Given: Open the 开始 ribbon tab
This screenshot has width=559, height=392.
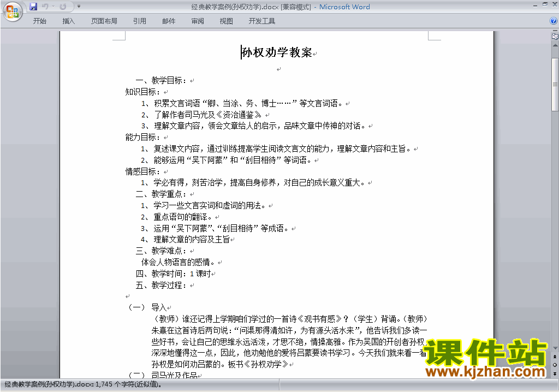Looking at the screenshot, I should [39, 21].
